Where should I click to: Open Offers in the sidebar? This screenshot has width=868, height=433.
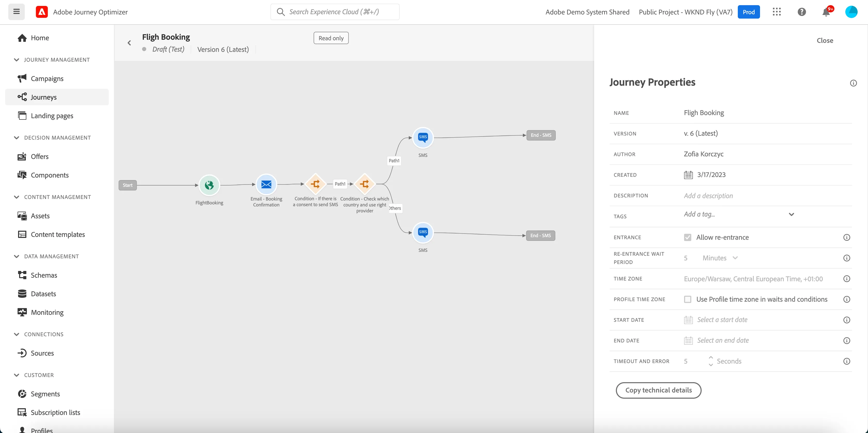(57, 157)
